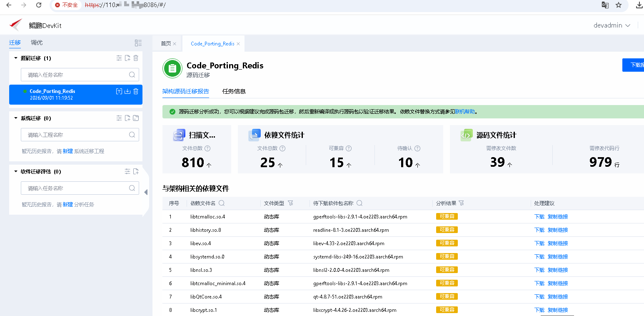644x316 pixels.
Task: Open software migration assessment settings icon
Action: tap(127, 171)
